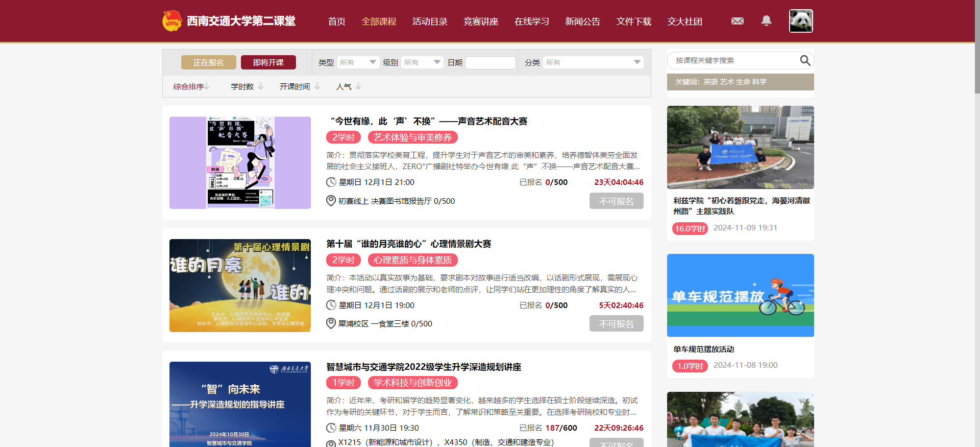Open 新闻公告 navigation item
The height and width of the screenshot is (447, 980).
point(583,21)
